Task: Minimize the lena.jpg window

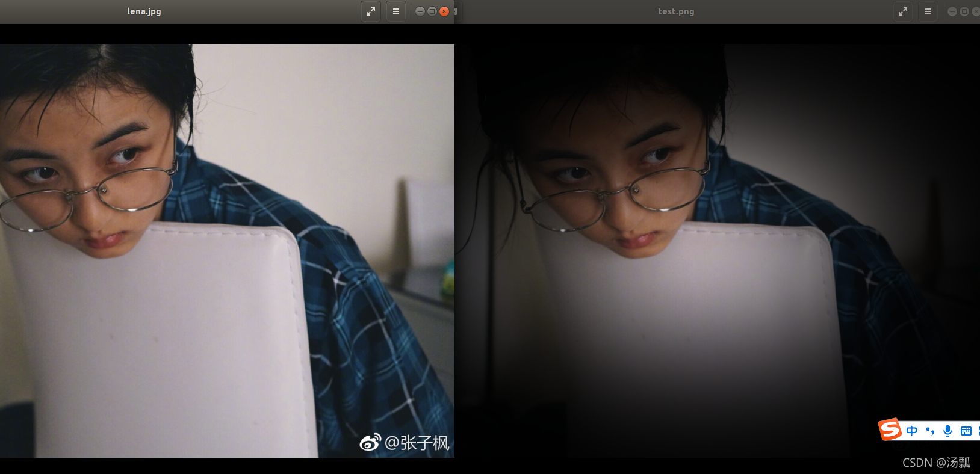Action: [420, 11]
